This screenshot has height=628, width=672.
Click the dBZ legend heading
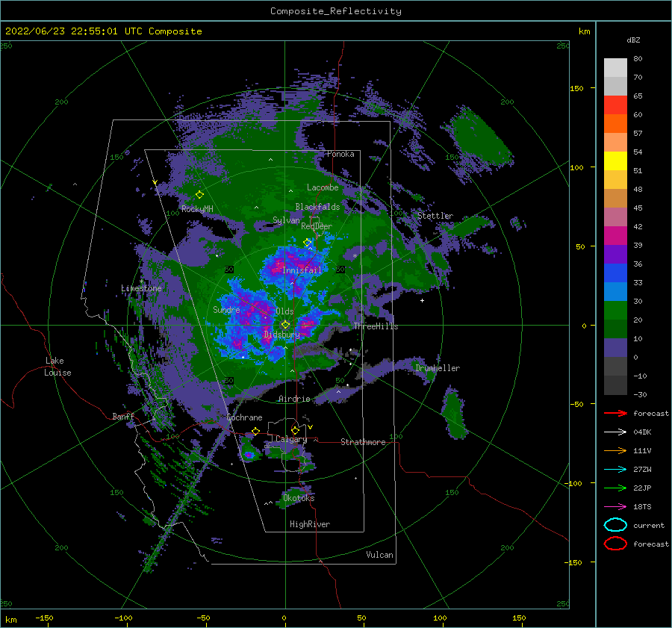coord(633,40)
